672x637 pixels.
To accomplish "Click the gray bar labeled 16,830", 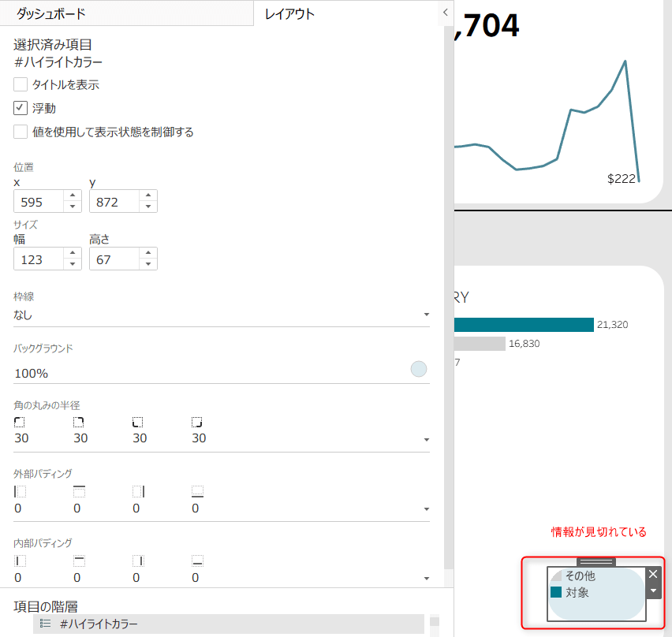I will (480, 344).
